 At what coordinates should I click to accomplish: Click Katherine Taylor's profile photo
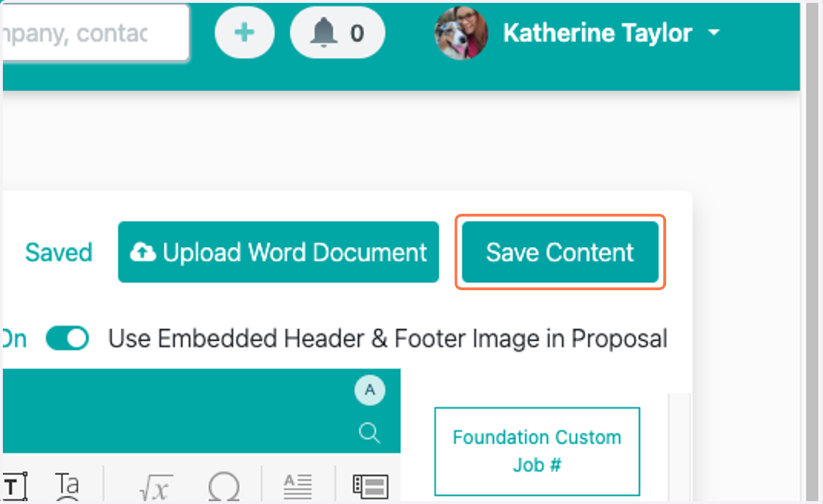point(462,33)
